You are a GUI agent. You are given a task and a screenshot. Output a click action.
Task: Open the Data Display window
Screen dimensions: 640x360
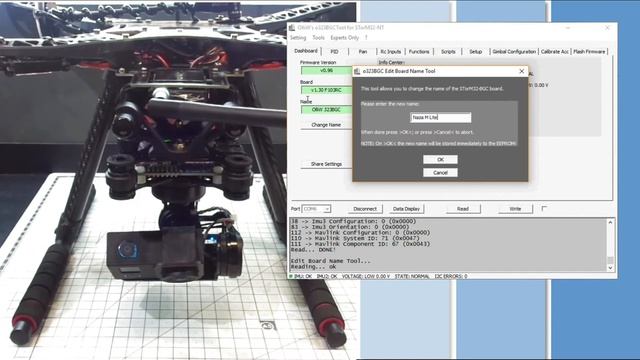tap(406, 209)
